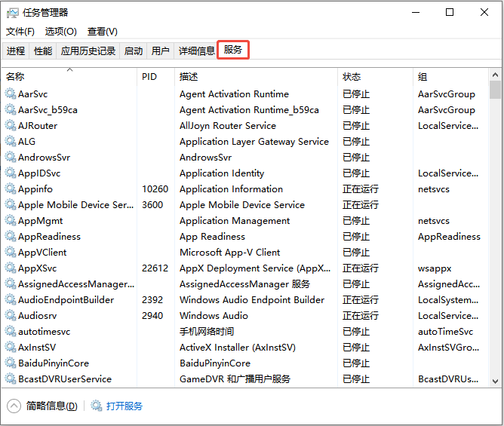This screenshot has width=504, height=426.
Task: Click the BaiduPinyinCore service gear icon
Action: (11, 363)
